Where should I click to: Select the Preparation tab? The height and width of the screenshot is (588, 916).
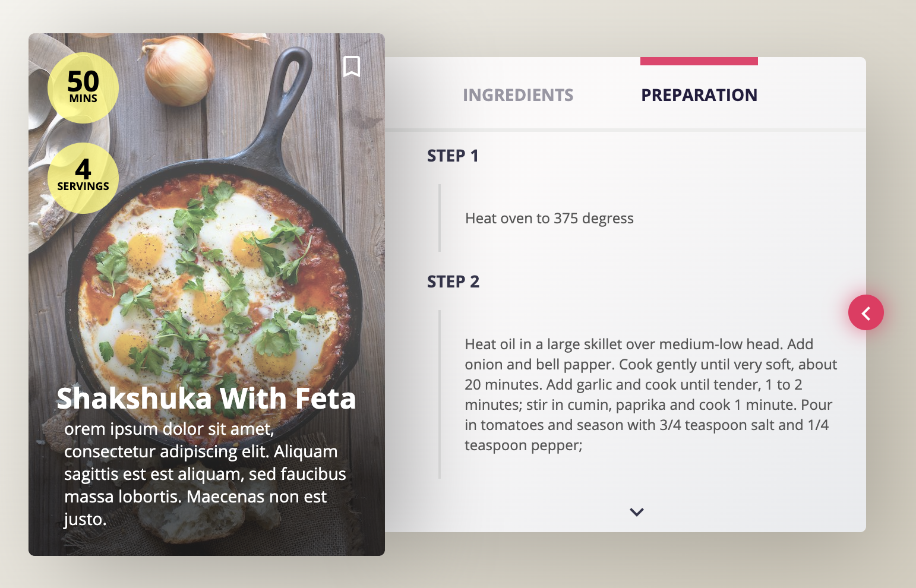click(699, 95)
